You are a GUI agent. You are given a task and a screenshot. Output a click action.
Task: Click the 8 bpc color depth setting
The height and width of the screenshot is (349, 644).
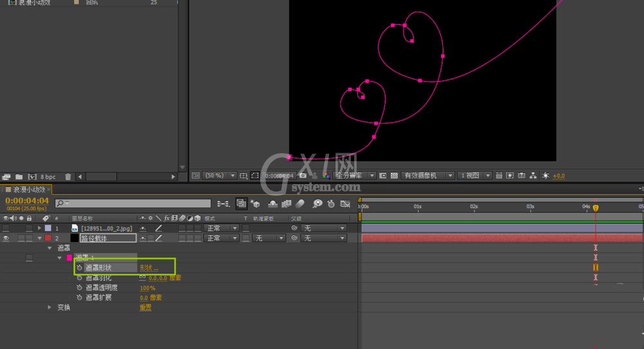click(x=48, y=177)
